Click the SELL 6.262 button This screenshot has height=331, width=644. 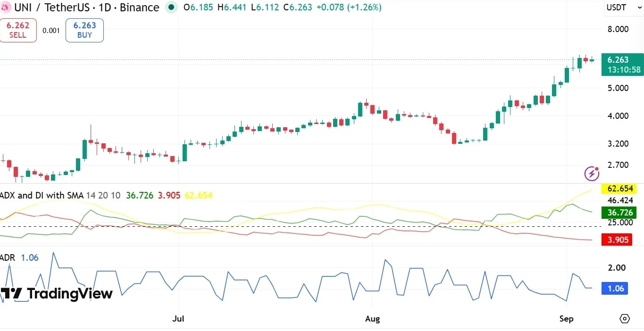pos(17,31)
